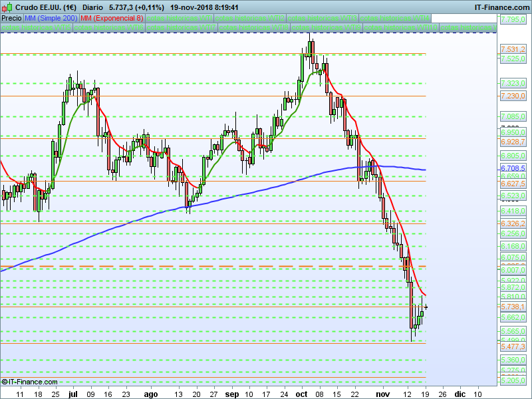
Task: Open the cotas historicas WTI9 label
Action: pos(327,28)
